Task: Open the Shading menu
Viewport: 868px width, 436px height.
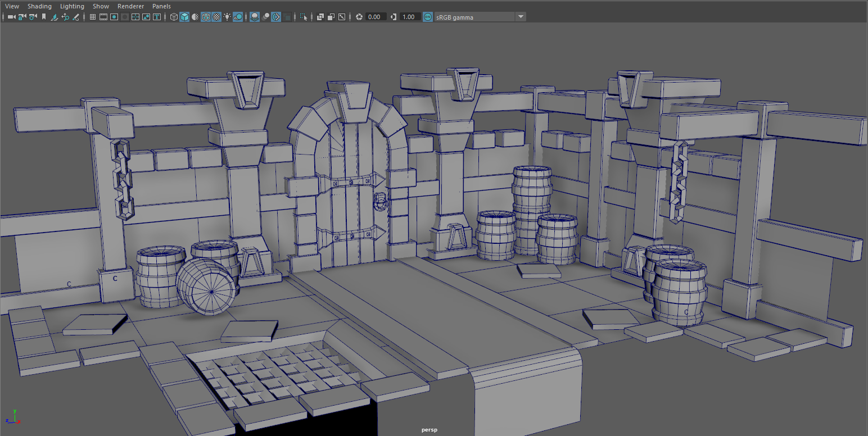Action: point(39,6)
